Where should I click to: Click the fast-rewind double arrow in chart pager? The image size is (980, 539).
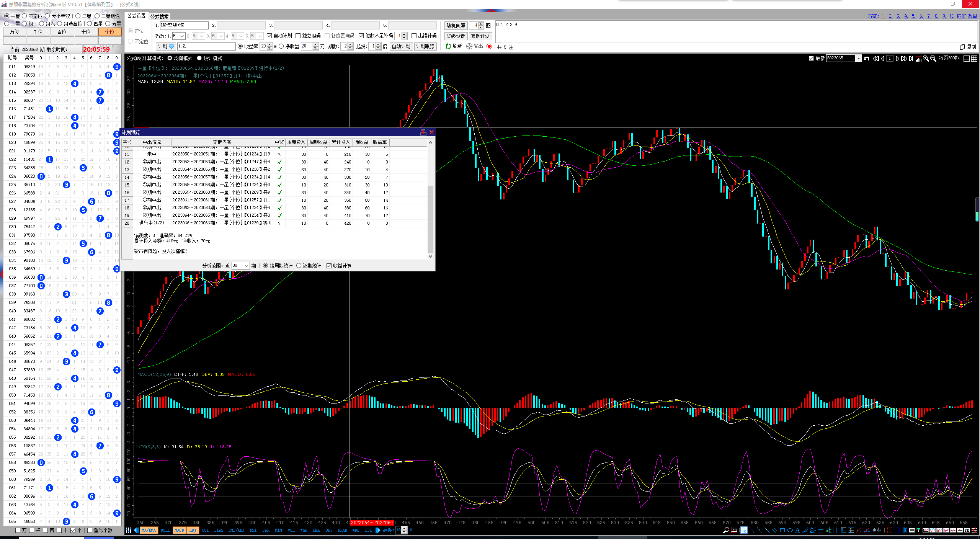click(876, 58)
